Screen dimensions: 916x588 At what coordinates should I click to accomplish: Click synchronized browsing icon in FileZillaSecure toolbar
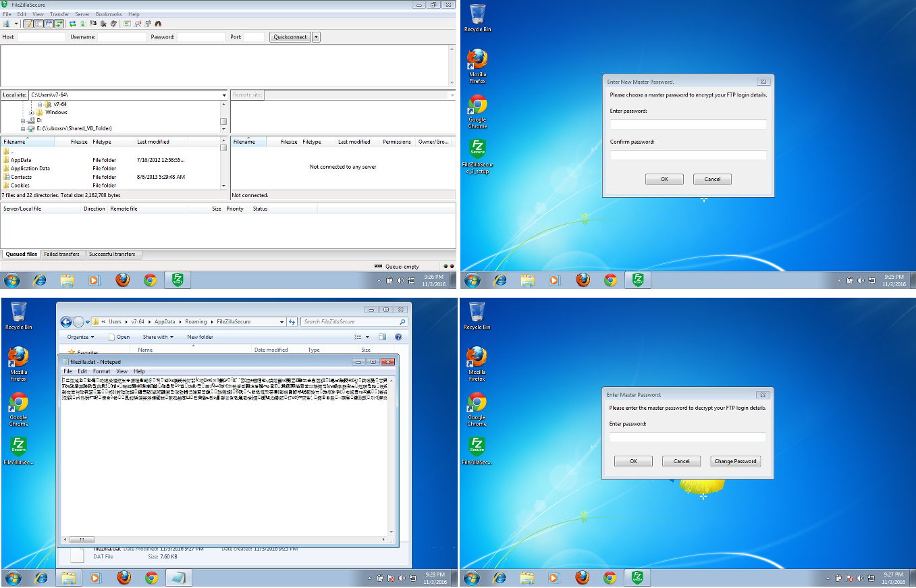(x=147, y=24)
